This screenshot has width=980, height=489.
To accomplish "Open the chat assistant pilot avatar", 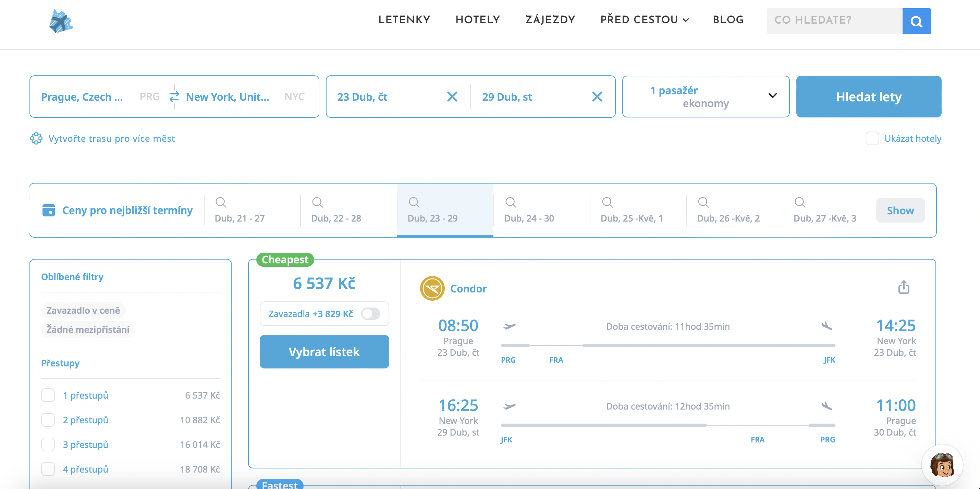I will tap(942, 464).
